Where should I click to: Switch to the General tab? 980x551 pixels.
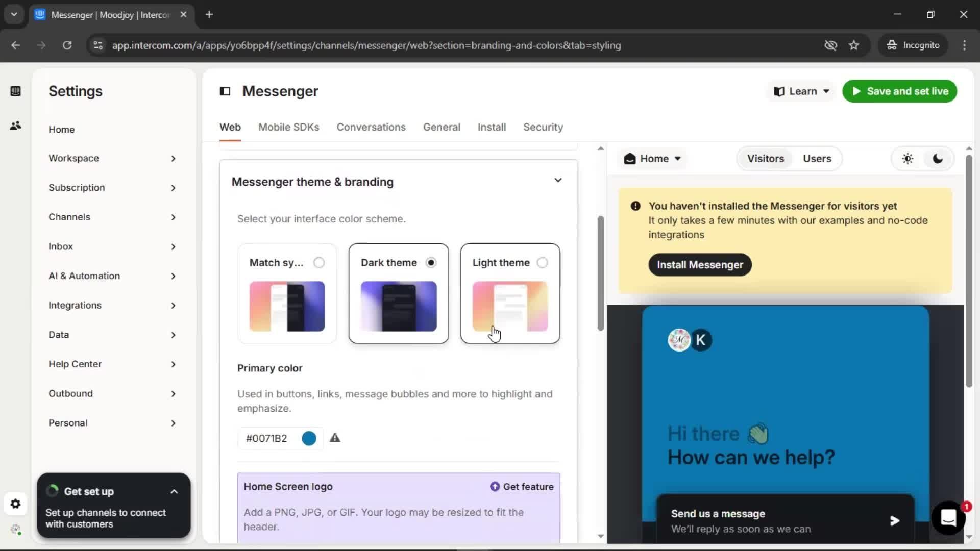coord(442,127)
